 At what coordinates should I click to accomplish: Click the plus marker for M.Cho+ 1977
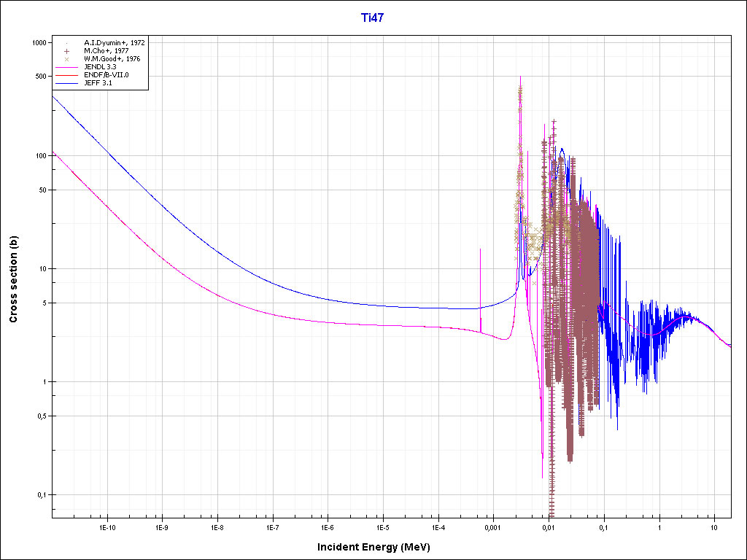coord(66,51)
